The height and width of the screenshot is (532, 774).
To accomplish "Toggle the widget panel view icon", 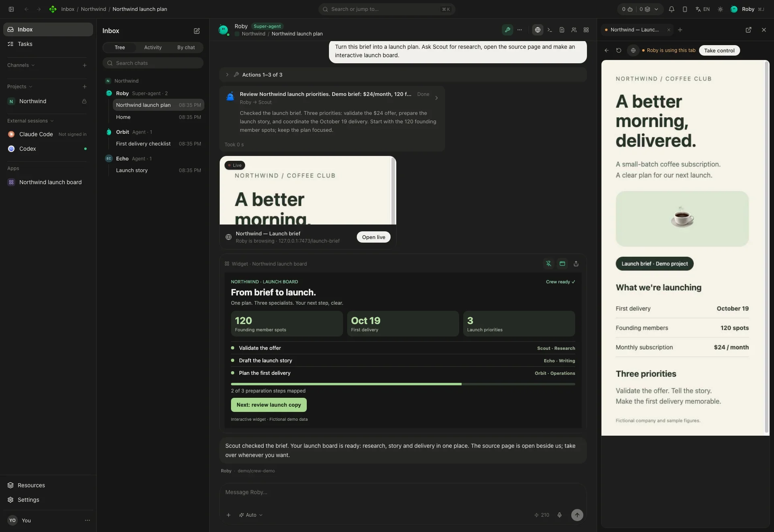I will tap(562, 264).
